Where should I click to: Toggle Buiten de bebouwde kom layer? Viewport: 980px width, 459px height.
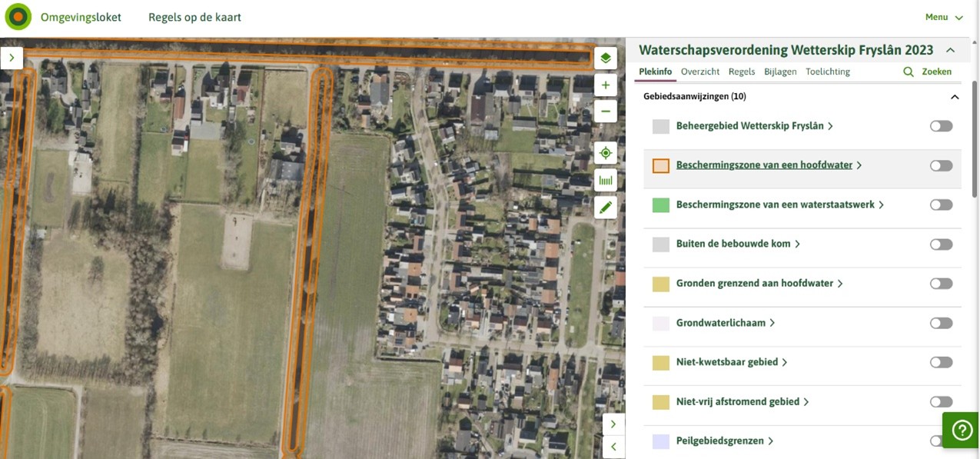point(941,244)
